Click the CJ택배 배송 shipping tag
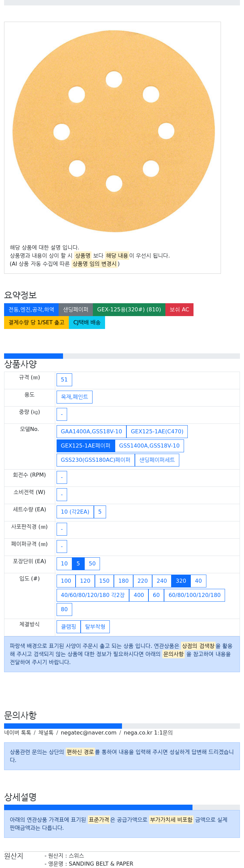This screenshot has width=244, height=868. pyautogui.click(x=87, y=323)
